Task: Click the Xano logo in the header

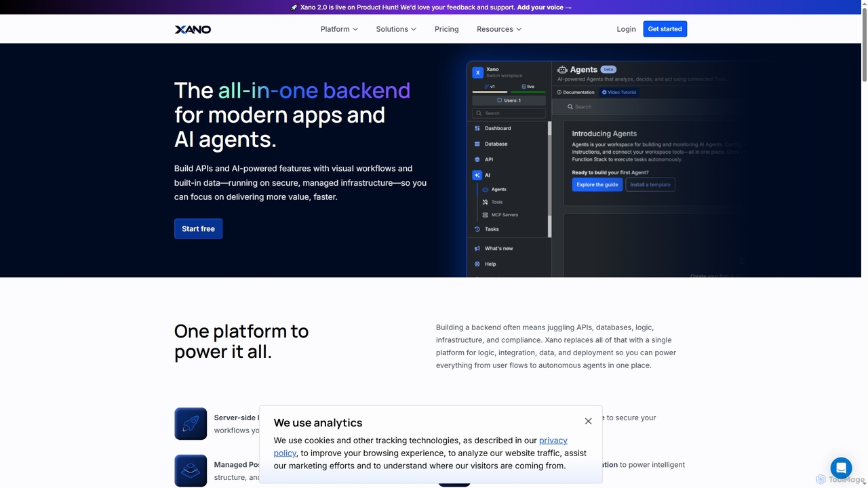Action: 193,29
